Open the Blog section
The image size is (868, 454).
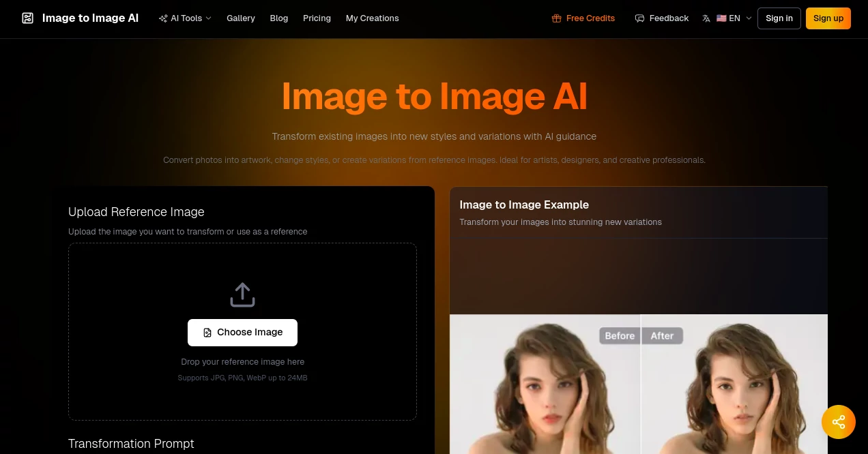point(279,18)
